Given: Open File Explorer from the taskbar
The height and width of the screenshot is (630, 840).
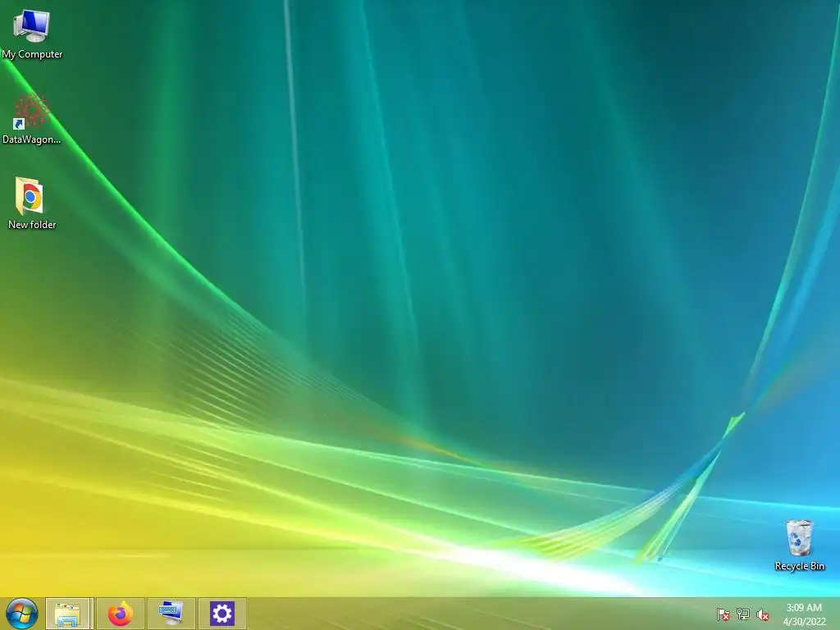Looking at the screenshot, I should point(68,614).
